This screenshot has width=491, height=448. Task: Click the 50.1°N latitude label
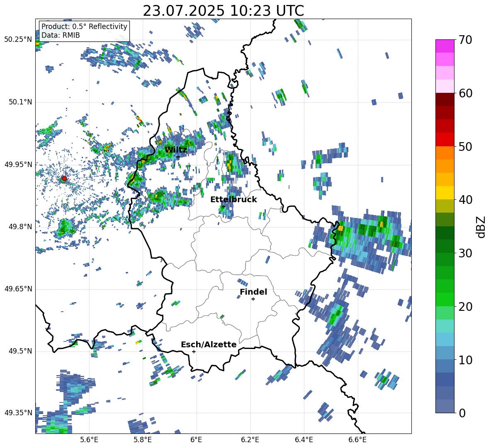tap(20, 102)
